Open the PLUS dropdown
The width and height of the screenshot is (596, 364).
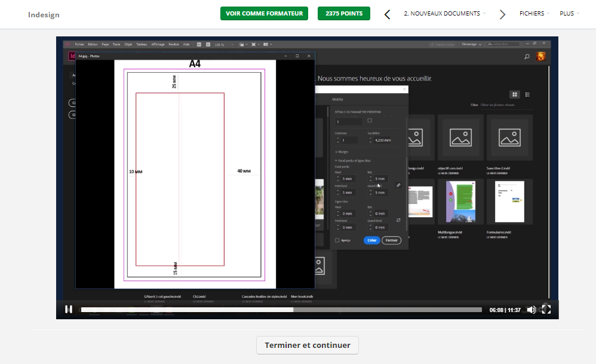569,13
